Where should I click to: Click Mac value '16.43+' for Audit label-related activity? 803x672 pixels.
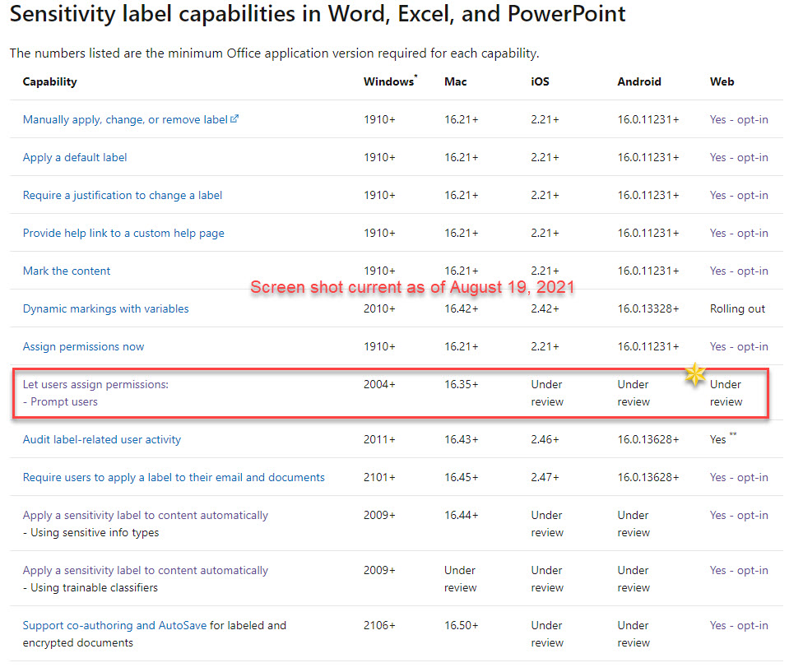462,440
